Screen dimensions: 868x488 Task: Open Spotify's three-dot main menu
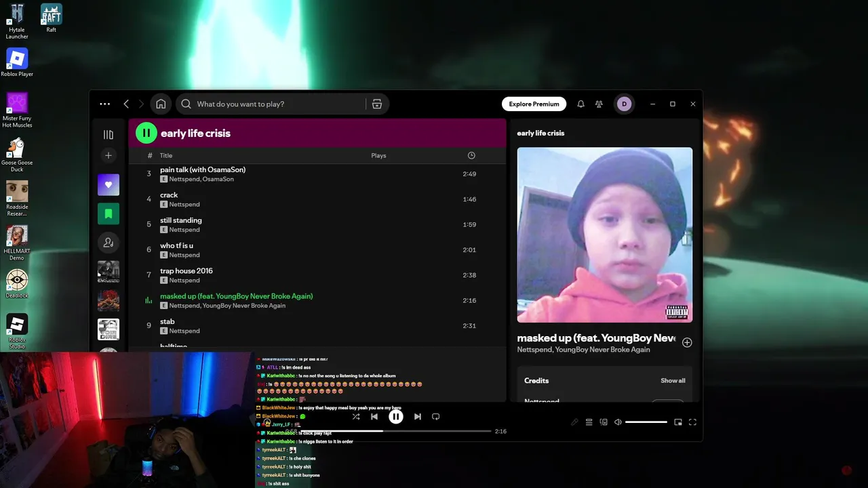[x=104, y=104]
